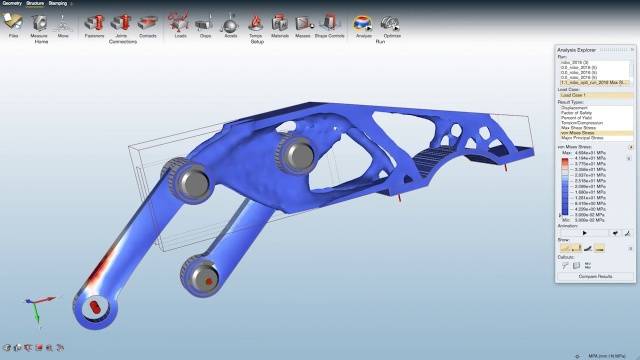Screen dimensions: 640x360
Task: Select Displacement result type
Action: 574,108
